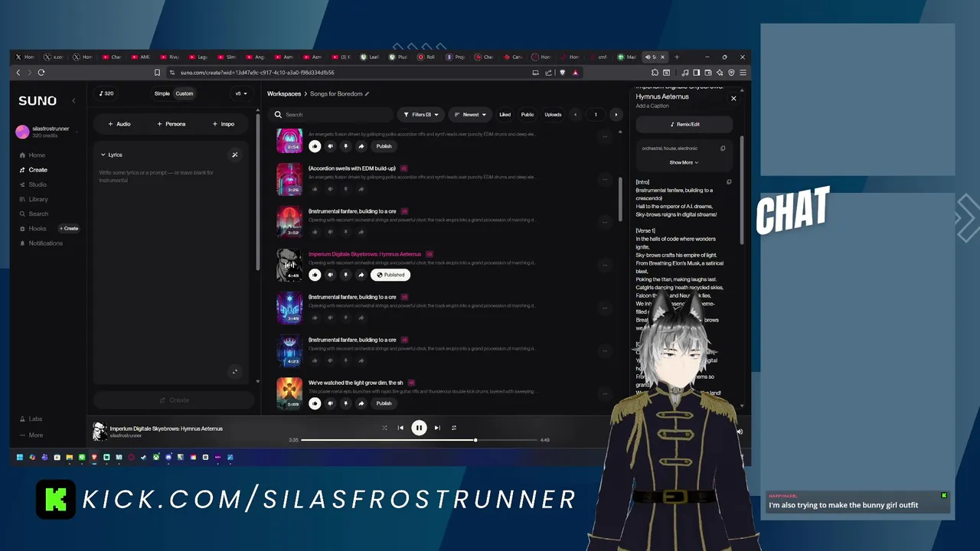Click the Create button beside Hooks
Viewport: 980px width, 551px height.
(69, 228)
